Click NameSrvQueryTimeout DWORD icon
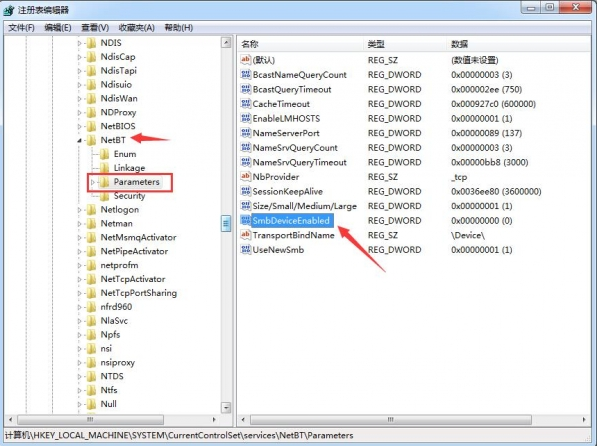Image resolution: width=598 pixels, height=446 pixels. [x=246, y=162]
